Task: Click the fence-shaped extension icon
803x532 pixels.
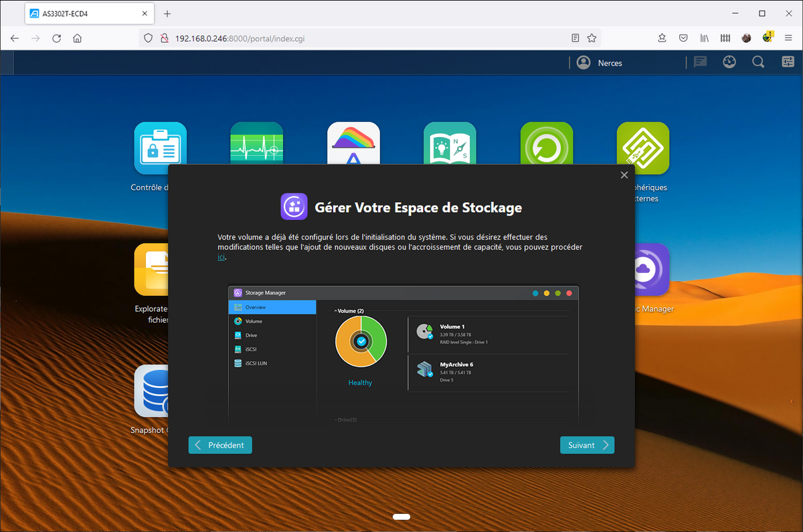Action: (x=725, y=38)
